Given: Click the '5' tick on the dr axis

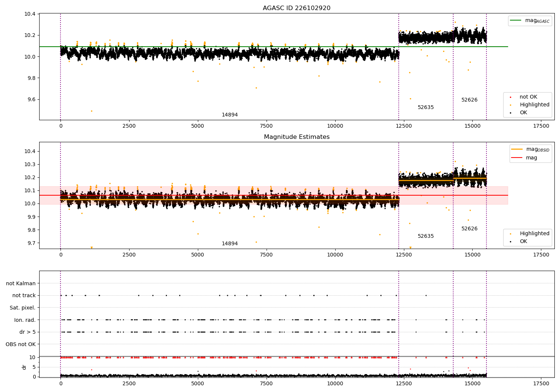Looking at the screenshot, I should [x=34, y=367].
